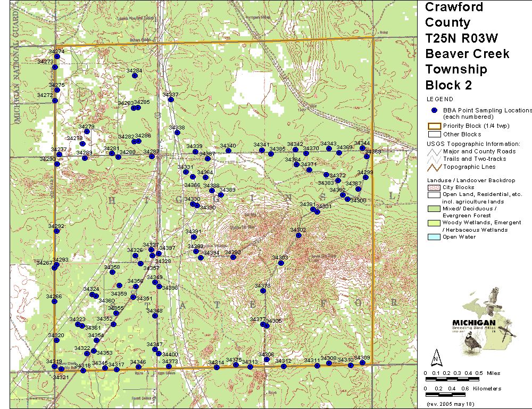Select sampling point 34309 at the southeast corner
The image size is (532, 409).
(x=362, y=363)
